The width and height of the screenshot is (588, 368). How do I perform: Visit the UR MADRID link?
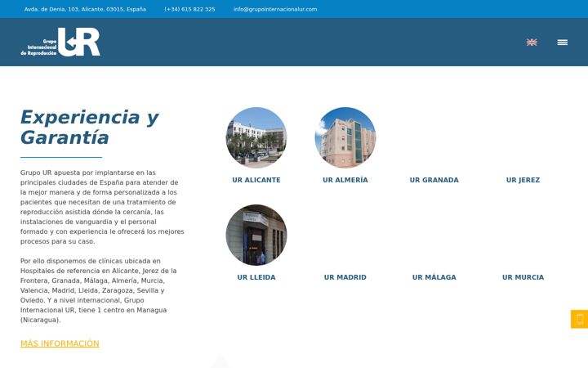coord(345,277)
